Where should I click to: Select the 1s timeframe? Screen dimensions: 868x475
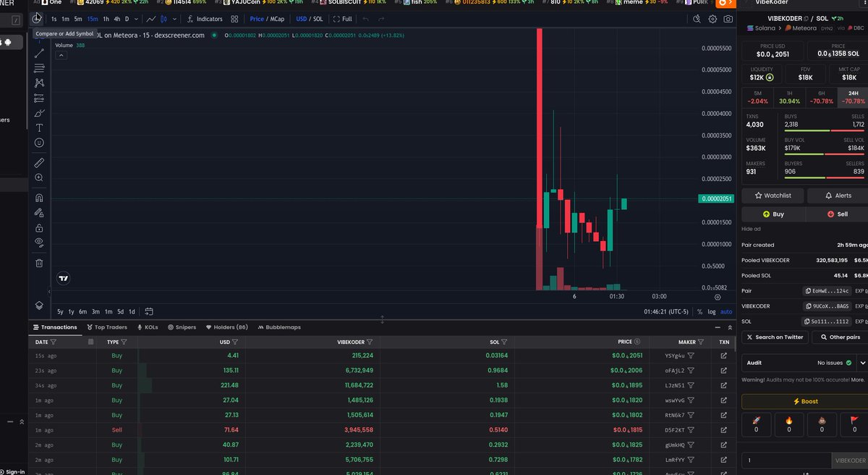point(54,19)
